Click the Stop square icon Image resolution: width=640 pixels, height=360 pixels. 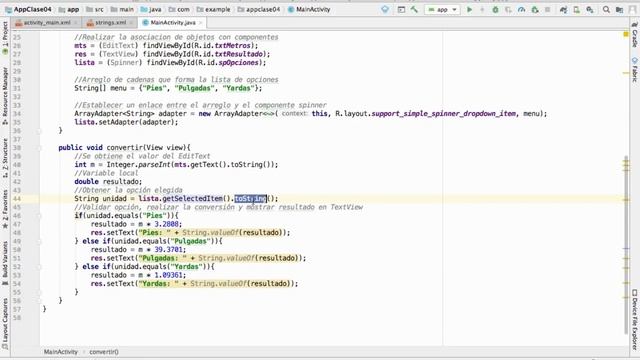(x=548, y=9)
